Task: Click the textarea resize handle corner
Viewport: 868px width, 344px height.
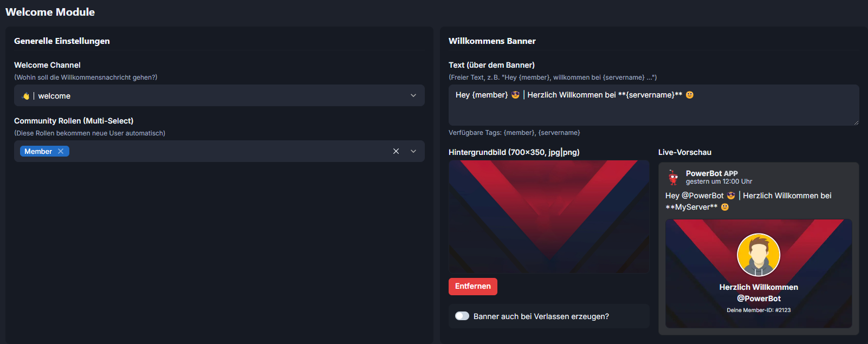Action: 856,122
